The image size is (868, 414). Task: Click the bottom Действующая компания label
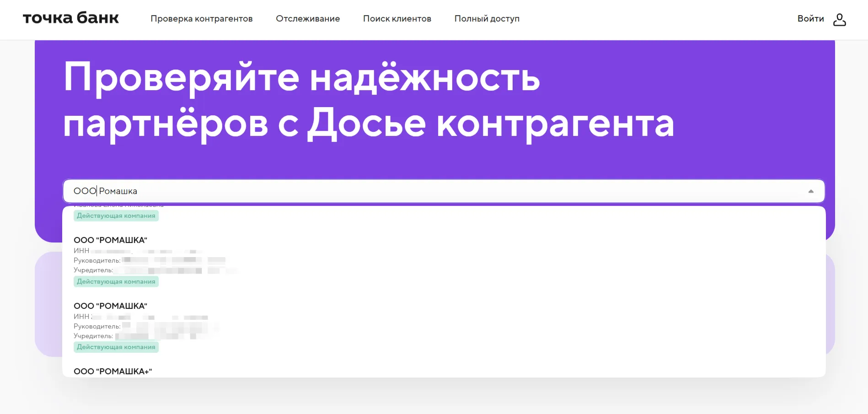click(116, 347)
